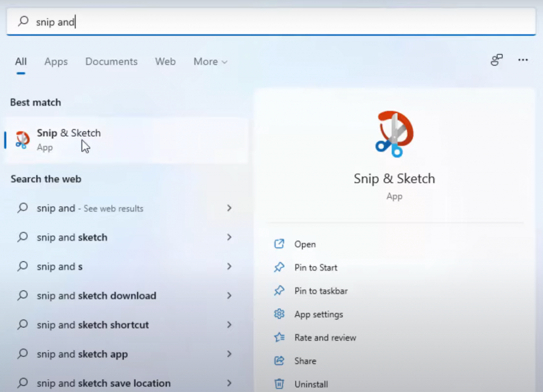
Task: Select 'snip and - See web results' suggestion
Action: [90, 208]
